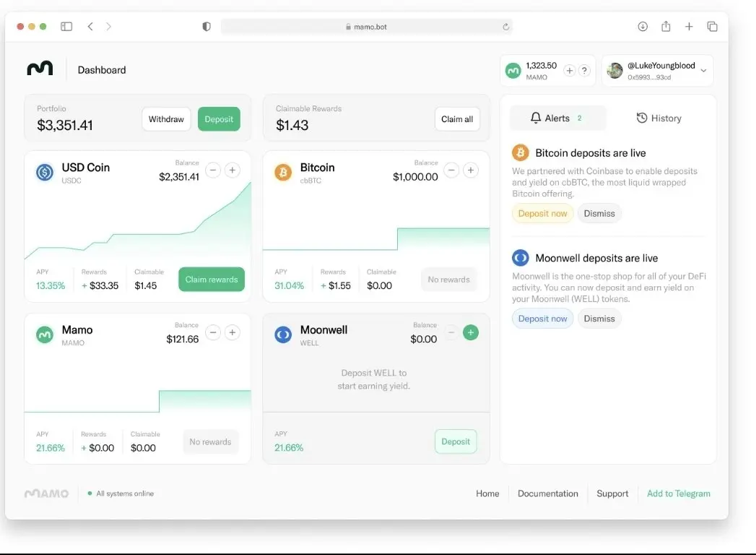Click the green Deposit button in Portfolio

tap(219, 119)
